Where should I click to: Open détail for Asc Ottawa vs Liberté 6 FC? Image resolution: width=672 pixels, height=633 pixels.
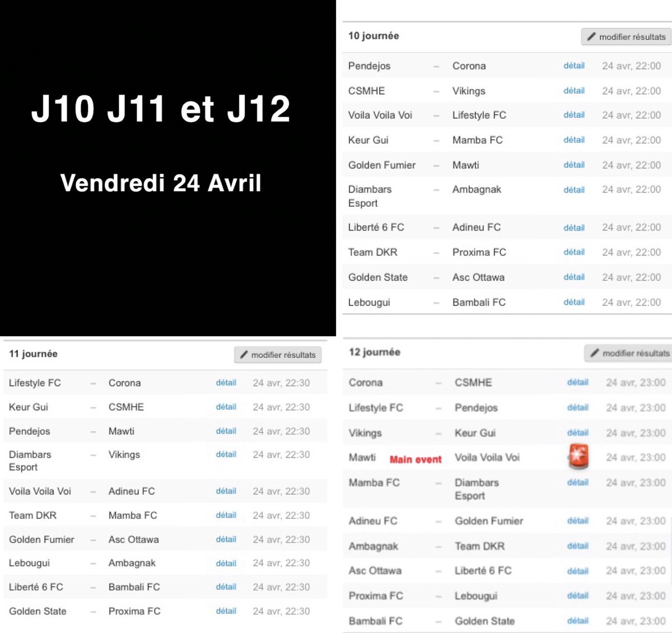[x=577, y=571]
